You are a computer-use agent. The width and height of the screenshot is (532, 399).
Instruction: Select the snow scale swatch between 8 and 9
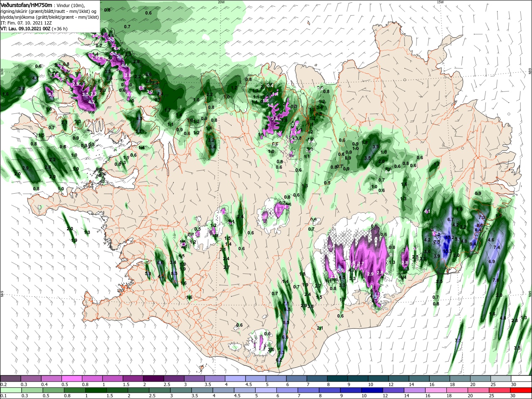pos(337,379)
